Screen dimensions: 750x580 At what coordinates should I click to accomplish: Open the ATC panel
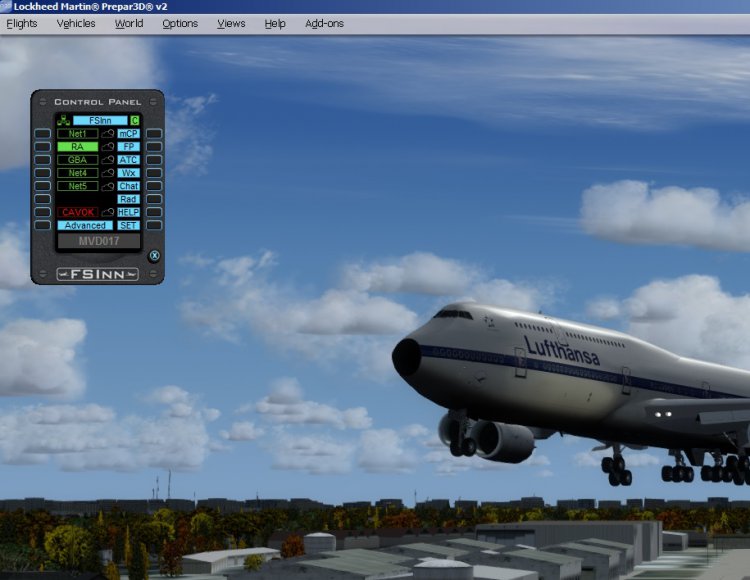point(128,160)
